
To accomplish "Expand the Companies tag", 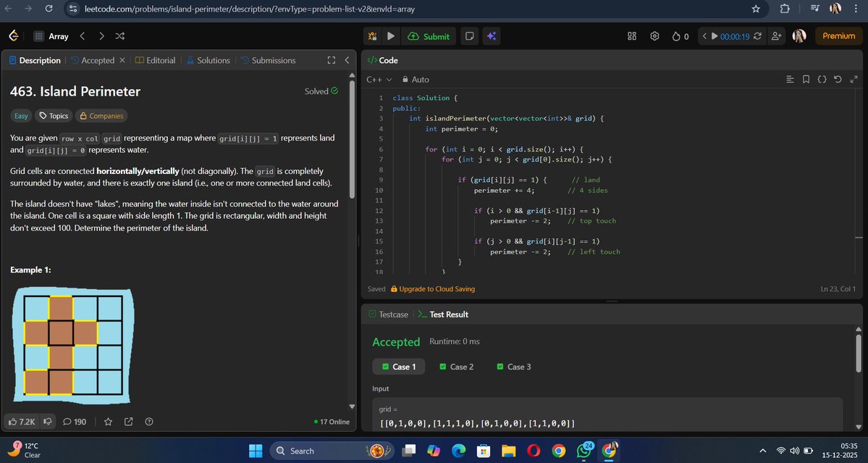I will pos(101,116).
